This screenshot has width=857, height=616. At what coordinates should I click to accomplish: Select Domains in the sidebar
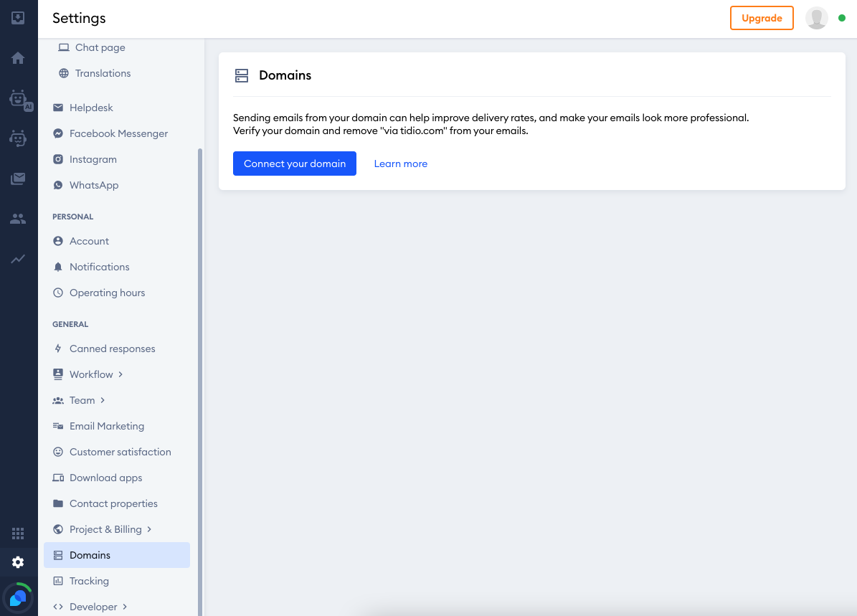pyautogui.click(x=117, y=555)
